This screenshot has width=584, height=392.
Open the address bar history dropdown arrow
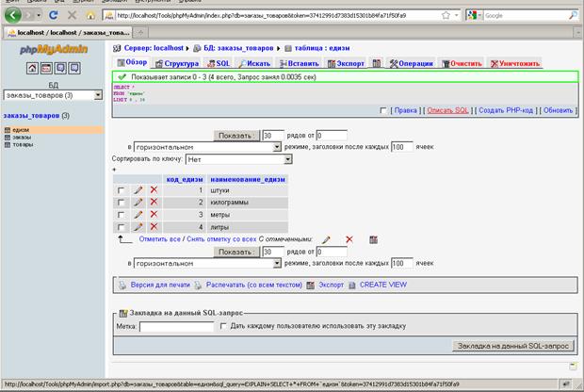pyautogui.click(x=457, y=15)
